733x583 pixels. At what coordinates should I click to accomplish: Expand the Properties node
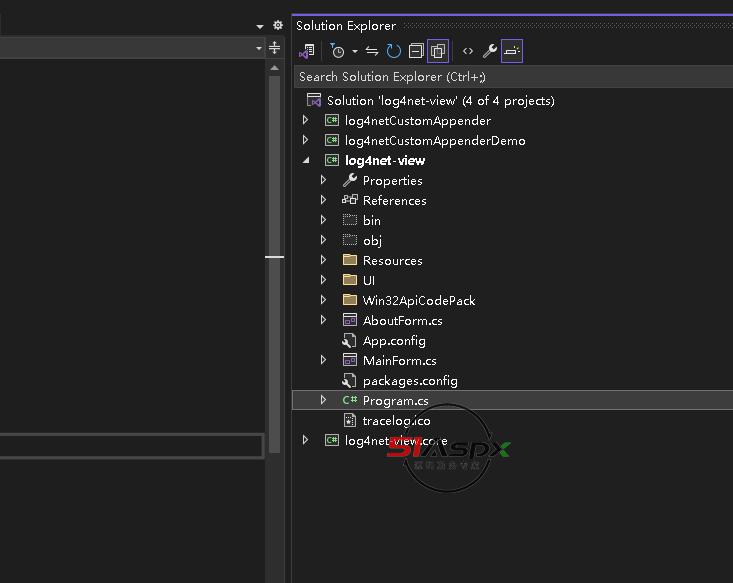click(323, 180)
